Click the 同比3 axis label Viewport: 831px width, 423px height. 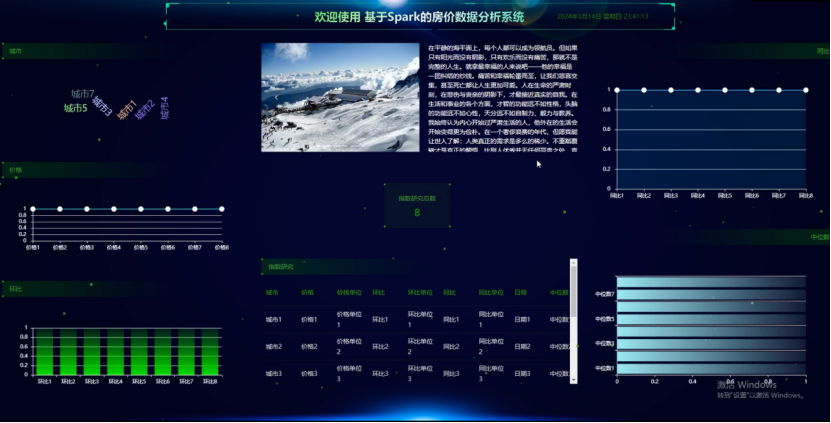[671, 196]
